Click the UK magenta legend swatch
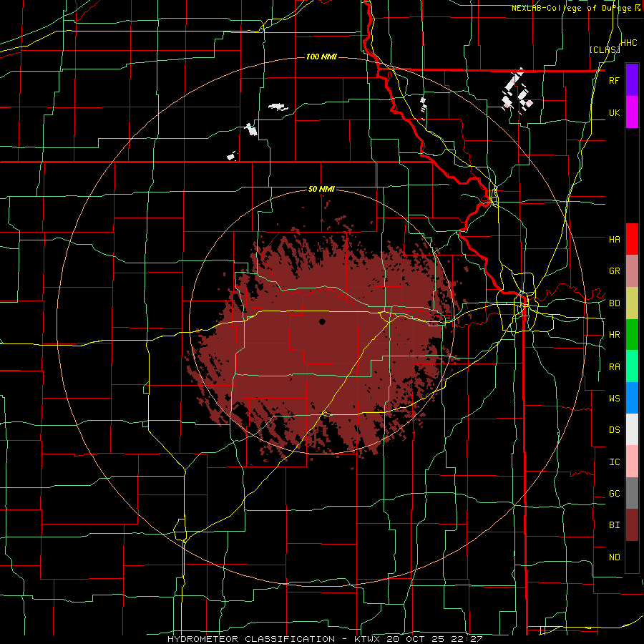644x644 pixels. pyautogui.click(x=632, y=112)
